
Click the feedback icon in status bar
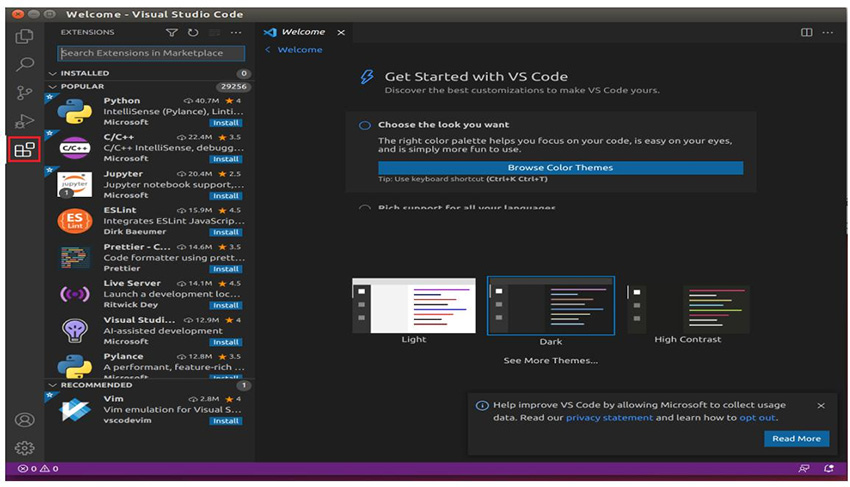(x=804, y=469)
